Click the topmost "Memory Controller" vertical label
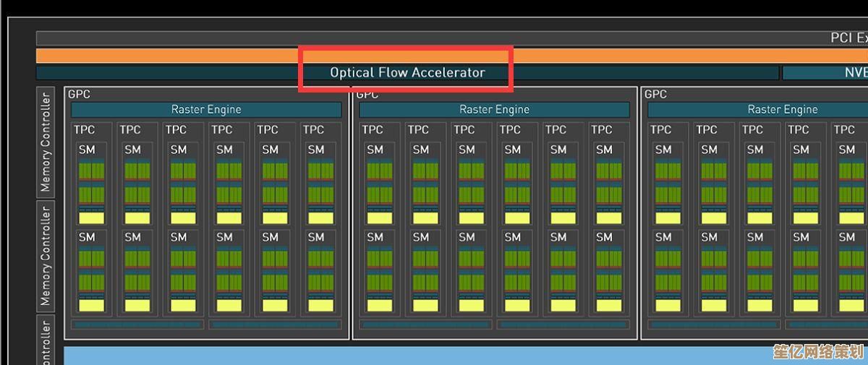Screen dimensions: 868x365 46,142
